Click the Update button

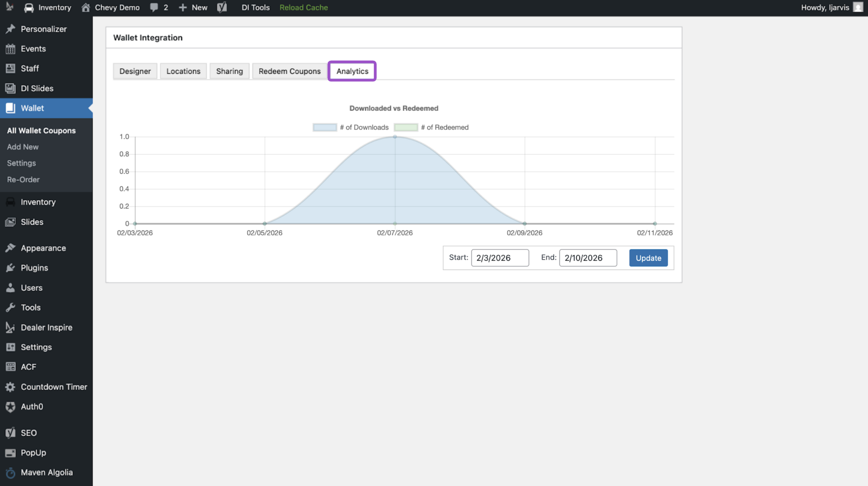pos(648,258)
